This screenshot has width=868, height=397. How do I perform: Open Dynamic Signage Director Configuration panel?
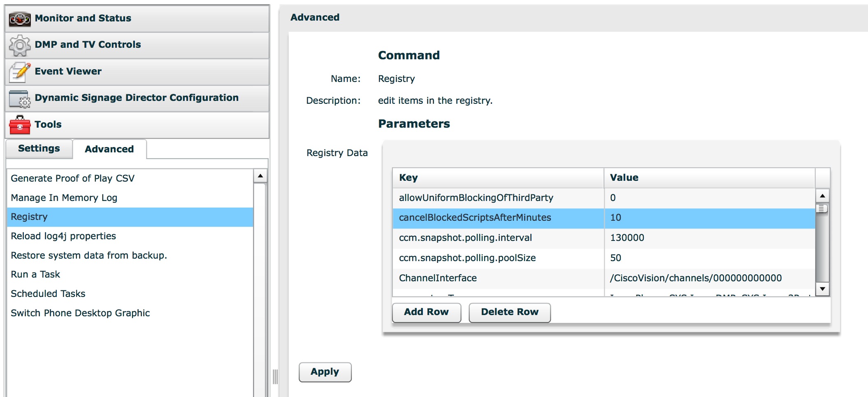pos(137,98)
